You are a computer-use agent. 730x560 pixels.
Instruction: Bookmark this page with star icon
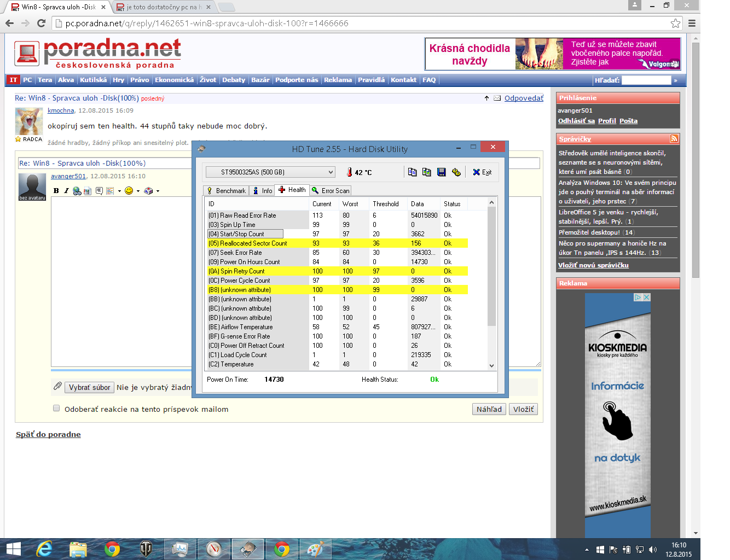(676, 23)
